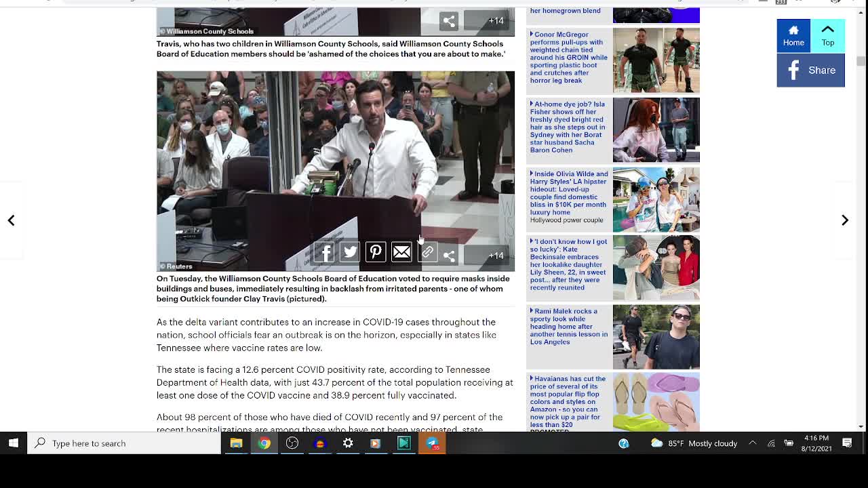868x488 pixels.
Task: Open share menu on the Reuters photo
Action: coord(449,256)
